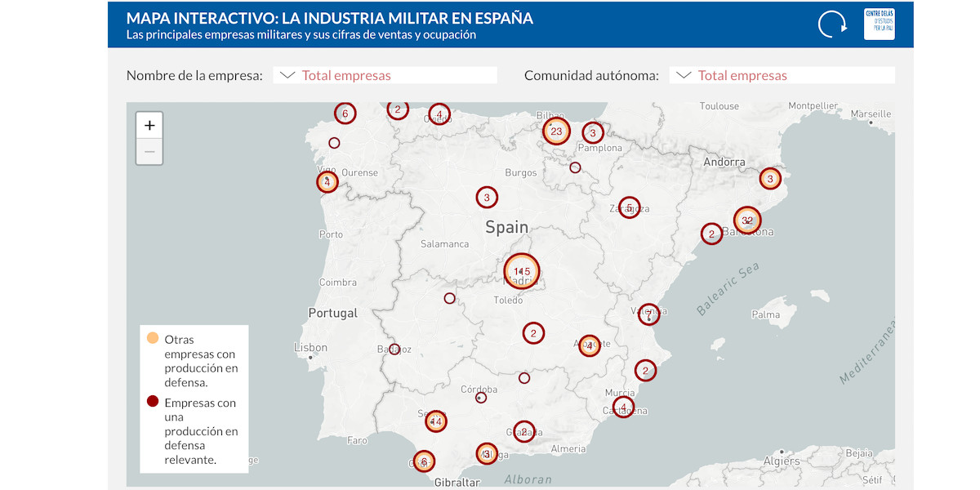
Task: Click the orange legend dot for Otras empresas
Action: pyautogui.click(x=152, y=338)
